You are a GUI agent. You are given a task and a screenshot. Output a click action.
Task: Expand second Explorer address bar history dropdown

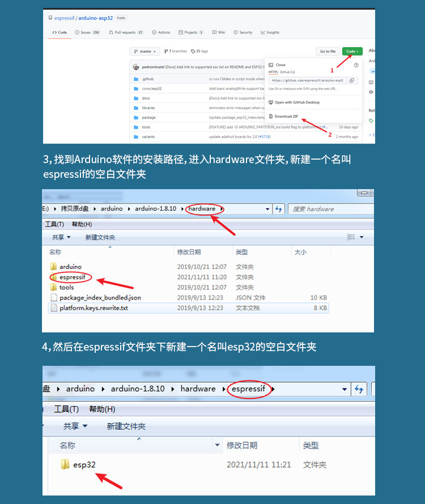tap(344, 389)
